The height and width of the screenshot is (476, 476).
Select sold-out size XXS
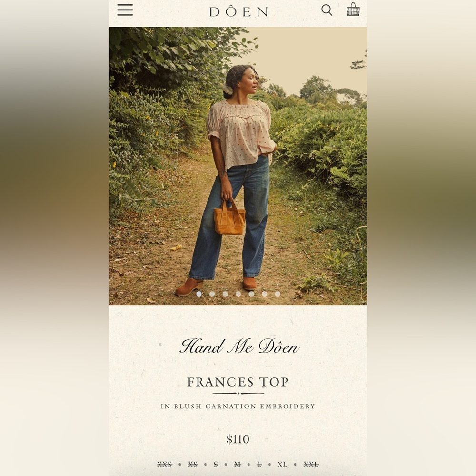coord(165,465)
